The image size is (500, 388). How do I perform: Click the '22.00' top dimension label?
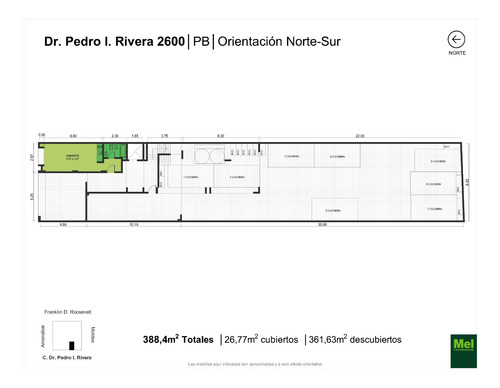coord(360,136)
